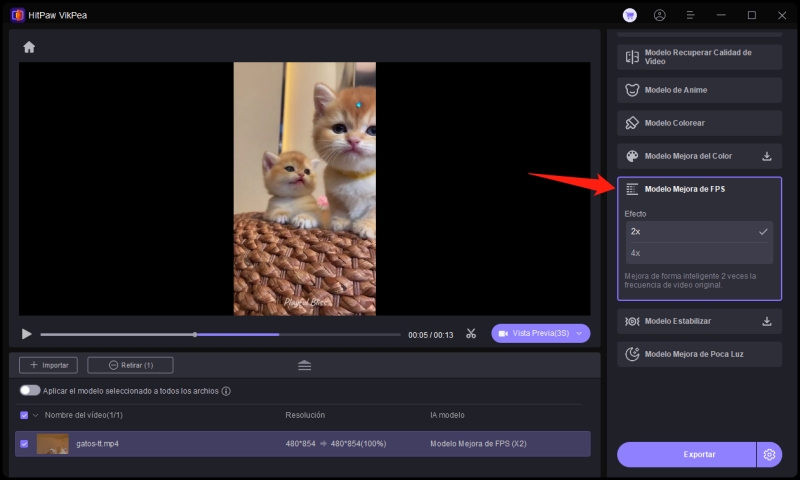Expand the Vista Previa dropdown arrow
Viewport: 800px width, 480px height.
579,334
